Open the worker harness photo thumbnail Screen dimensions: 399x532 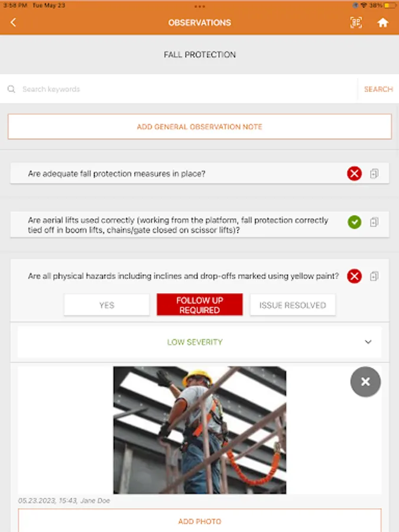200,430
